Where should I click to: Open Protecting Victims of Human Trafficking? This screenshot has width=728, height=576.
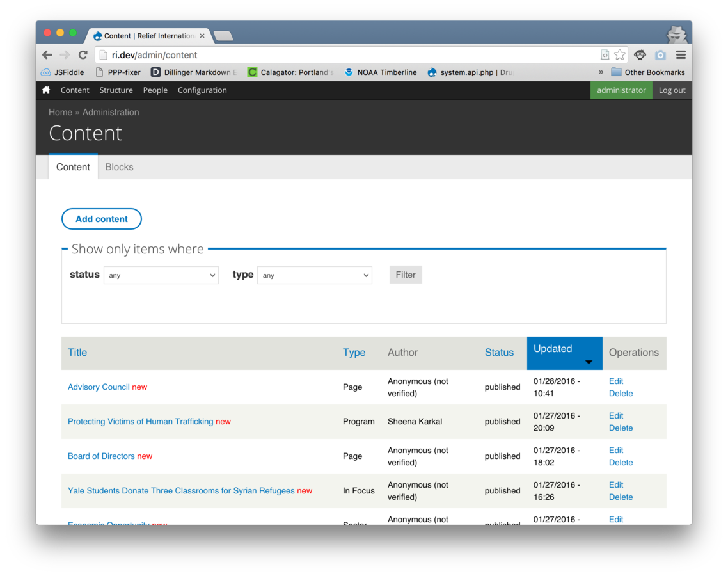[140, 421]
